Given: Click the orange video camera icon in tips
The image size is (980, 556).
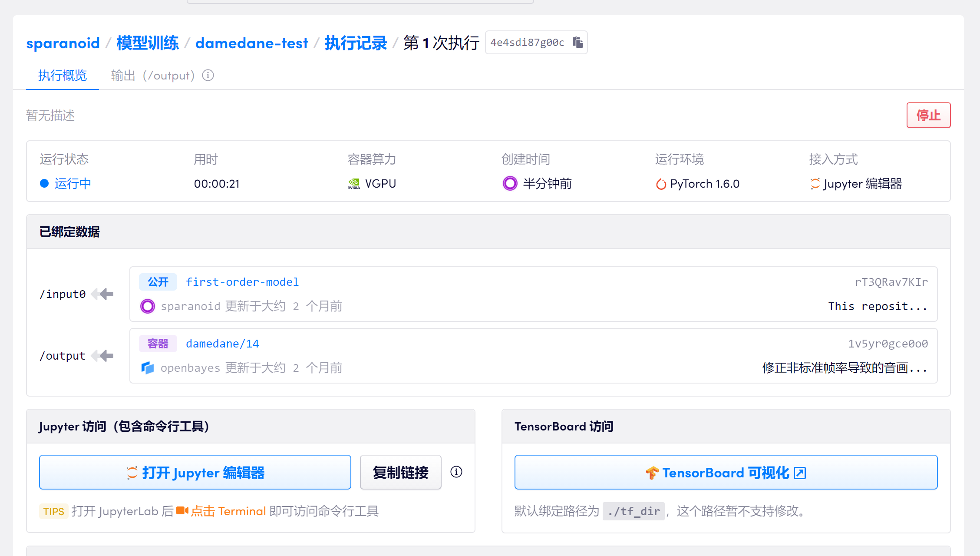Looking at the screenshot, I should coord(182,511).
